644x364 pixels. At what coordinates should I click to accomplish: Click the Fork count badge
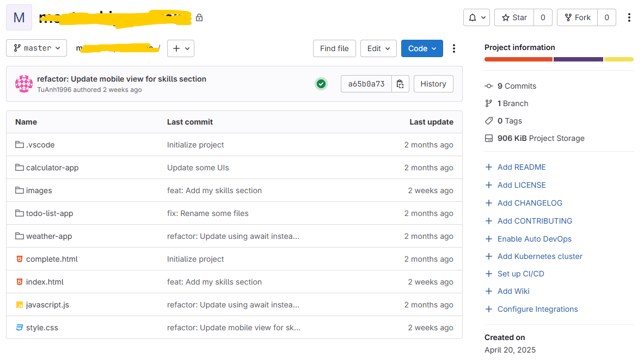[x=606, y=17]
